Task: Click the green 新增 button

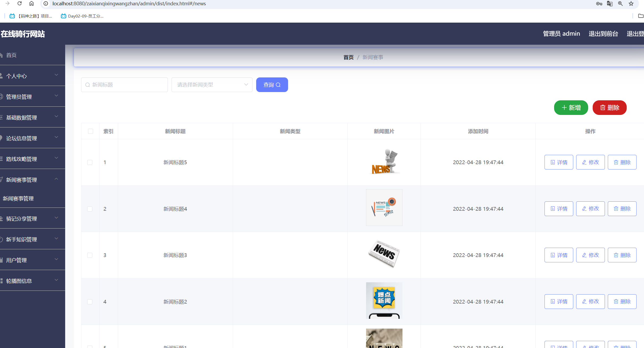Action: pyautogui.click(x=571, y=107)
